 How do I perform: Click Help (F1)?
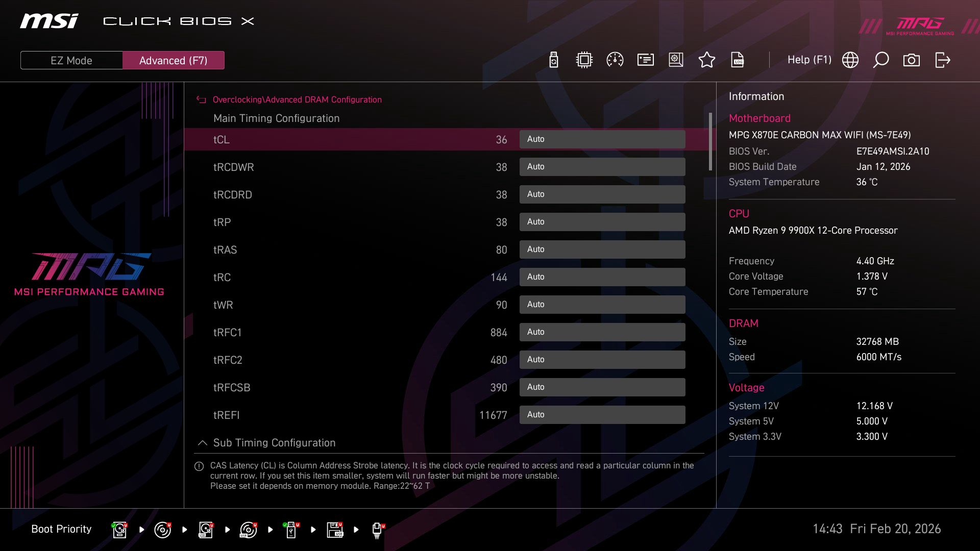point(810,60)
